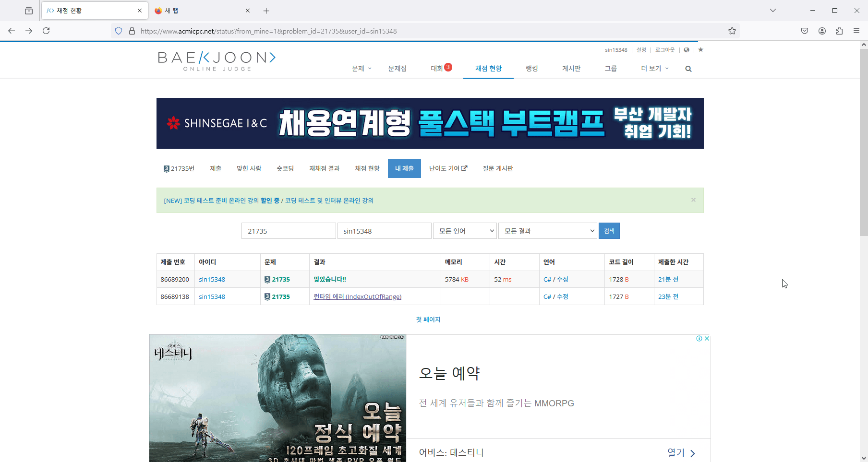Open C# source of submission 86689200

coord(547,279)
